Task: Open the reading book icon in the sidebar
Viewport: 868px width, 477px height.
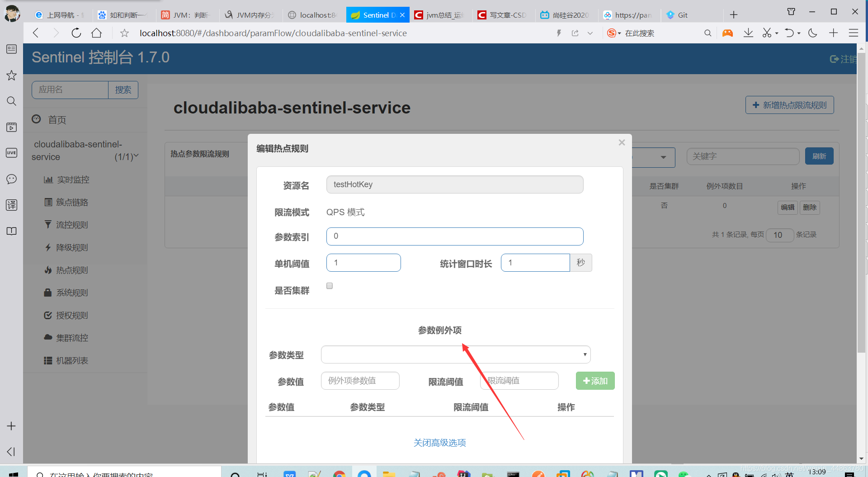Action: tap(11, 231)
